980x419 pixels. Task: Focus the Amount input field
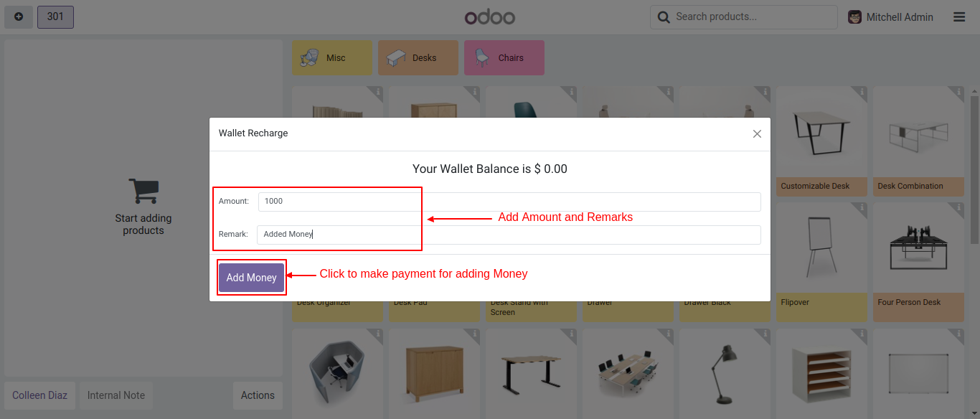click(509, 202)
